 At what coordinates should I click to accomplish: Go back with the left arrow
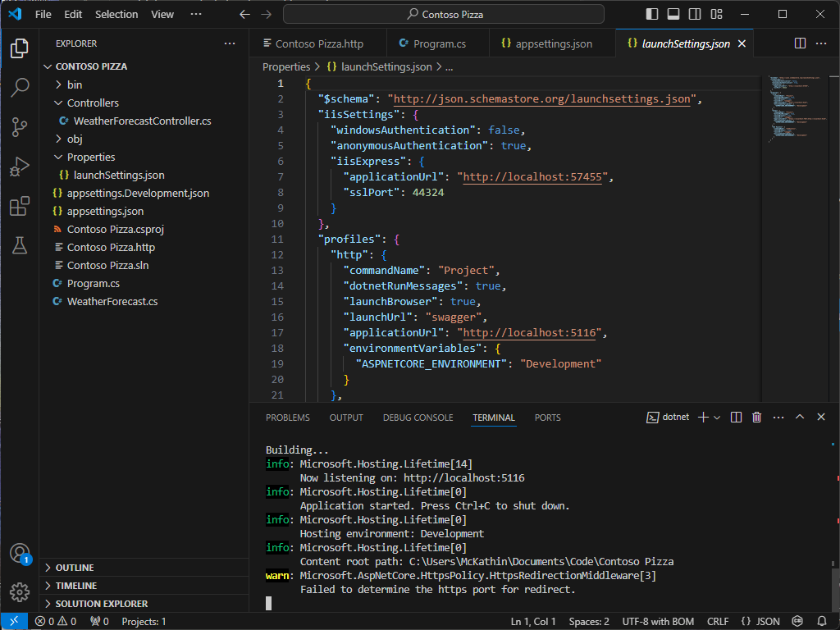[244, 15]
